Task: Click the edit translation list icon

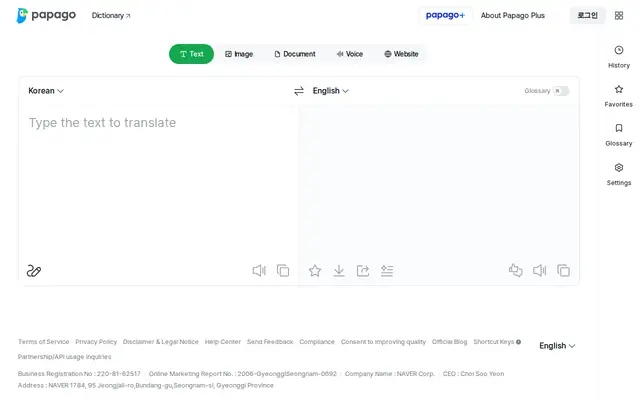Action: click(387, 271)
